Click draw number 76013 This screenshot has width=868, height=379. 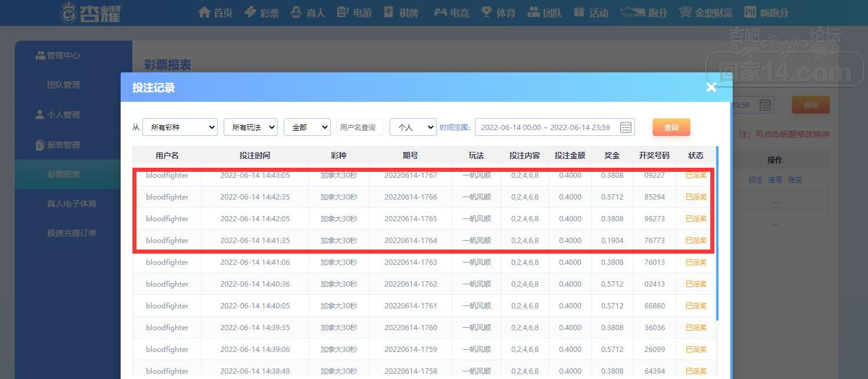click(654, 262)
